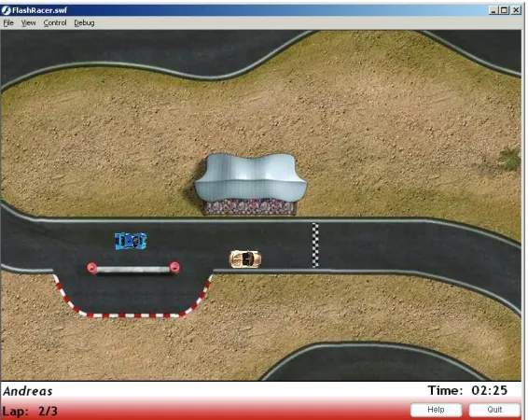Maximize the FlashRacer window
The height and width of the screenshot is (420, 528).
click(504, 10)
